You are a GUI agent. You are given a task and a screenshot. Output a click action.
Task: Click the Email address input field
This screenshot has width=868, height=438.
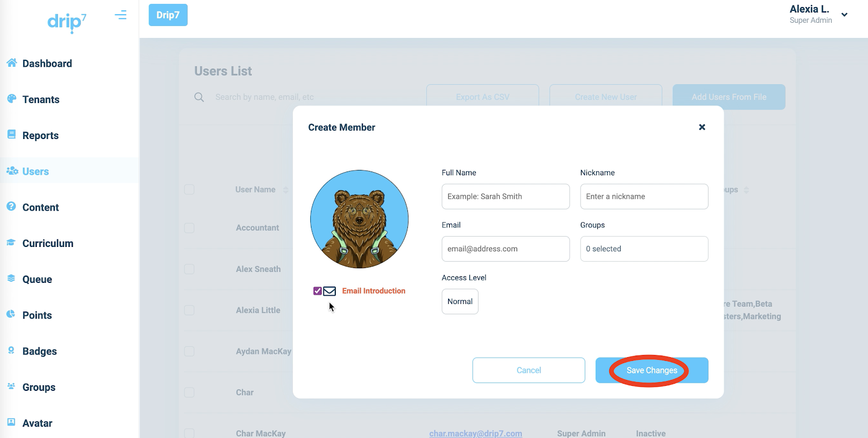tap(506, 249)
